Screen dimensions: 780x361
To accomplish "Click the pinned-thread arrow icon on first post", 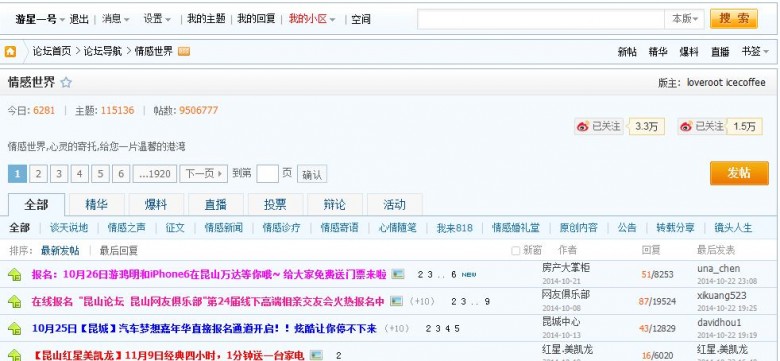I will coord(14,274).
